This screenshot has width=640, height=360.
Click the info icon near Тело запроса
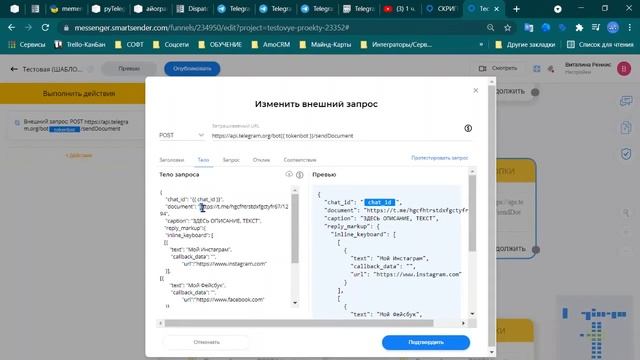click(x=300, y=175)
